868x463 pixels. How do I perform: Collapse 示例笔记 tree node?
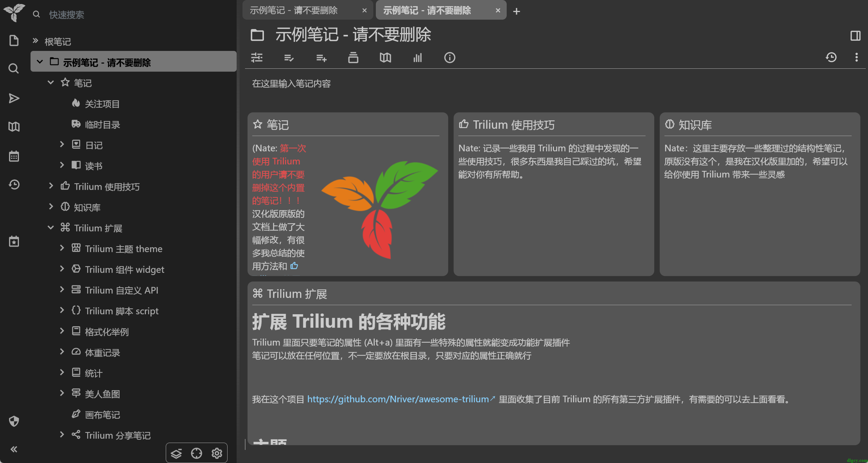click(x=40, y=61)
